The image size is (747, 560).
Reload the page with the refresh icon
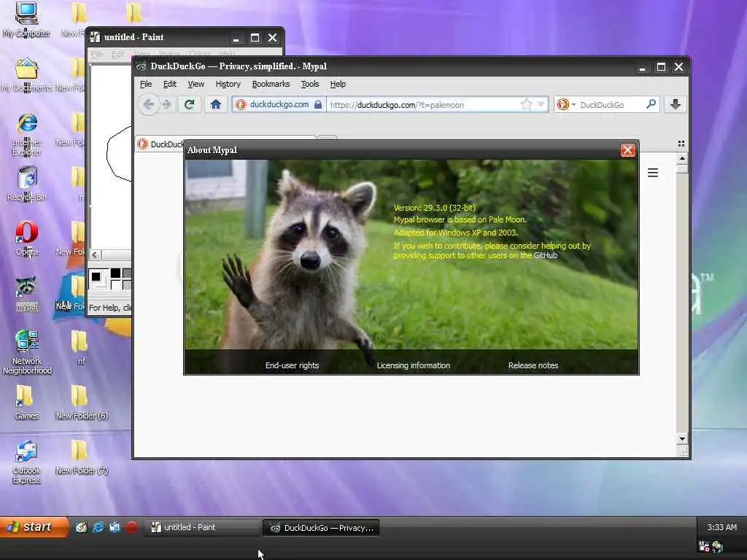(189, 104)
